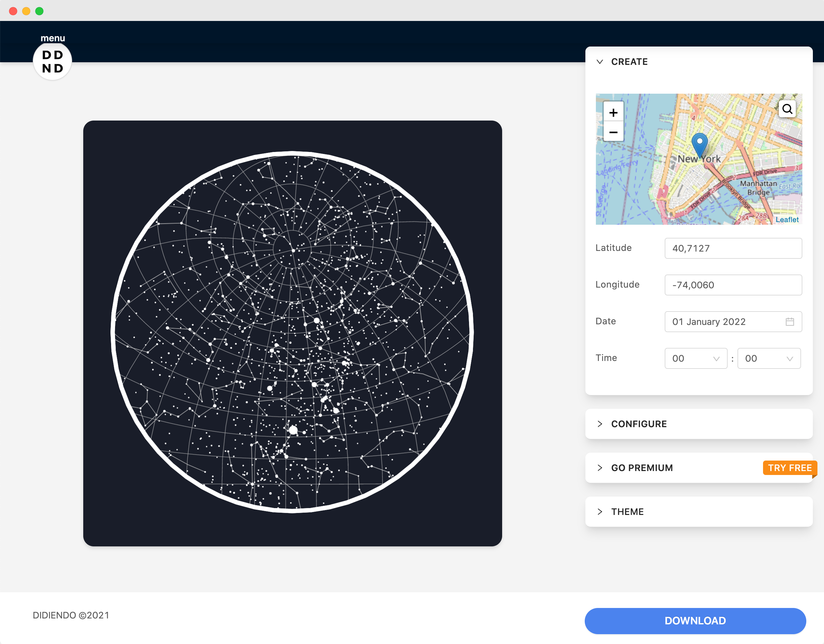The image size is (824, 644).
Task: Open the hours dropdown under Time
Action: [x=696, y=358]
